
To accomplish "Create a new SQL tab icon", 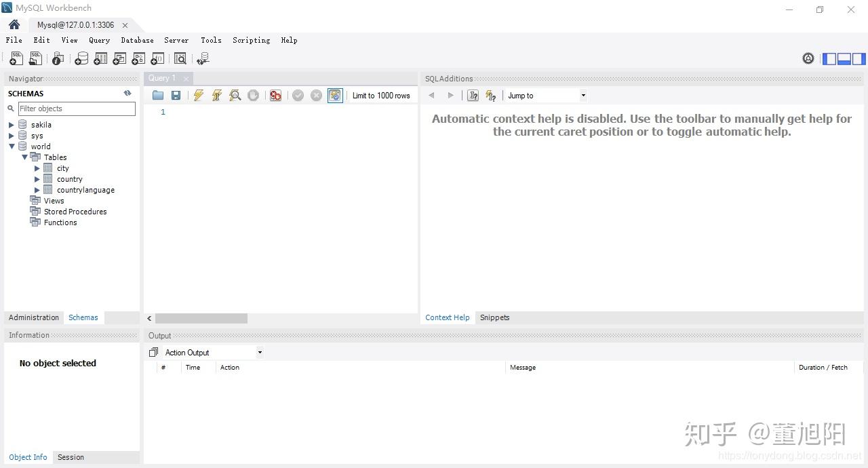I will tap(16, 59).
